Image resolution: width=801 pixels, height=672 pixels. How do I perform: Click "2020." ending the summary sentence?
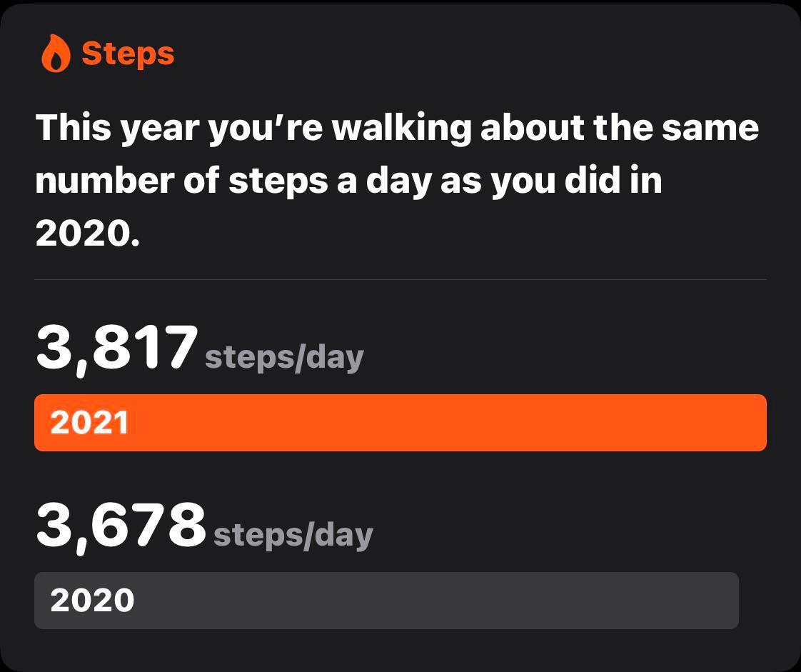click(87, 234)
